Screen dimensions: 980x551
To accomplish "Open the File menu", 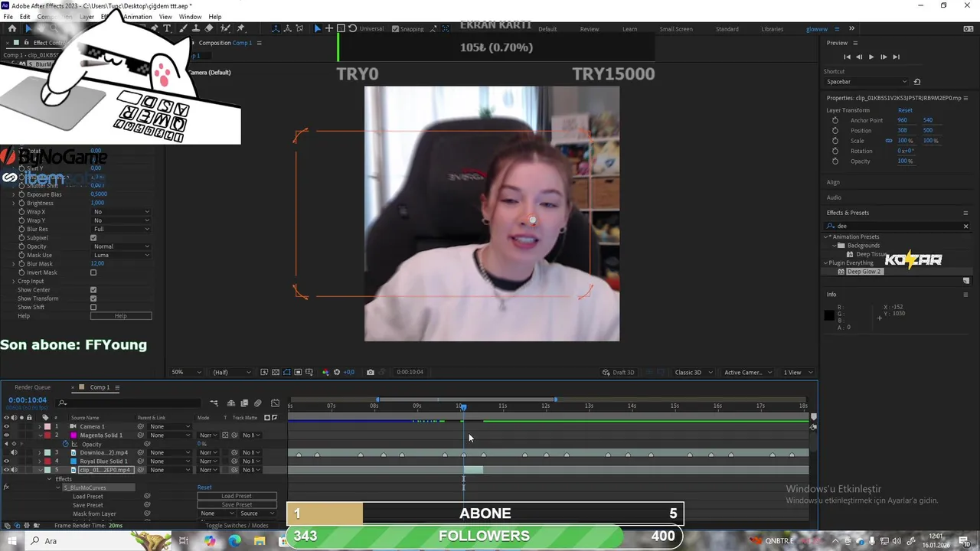I will click(x=8, y=17).
